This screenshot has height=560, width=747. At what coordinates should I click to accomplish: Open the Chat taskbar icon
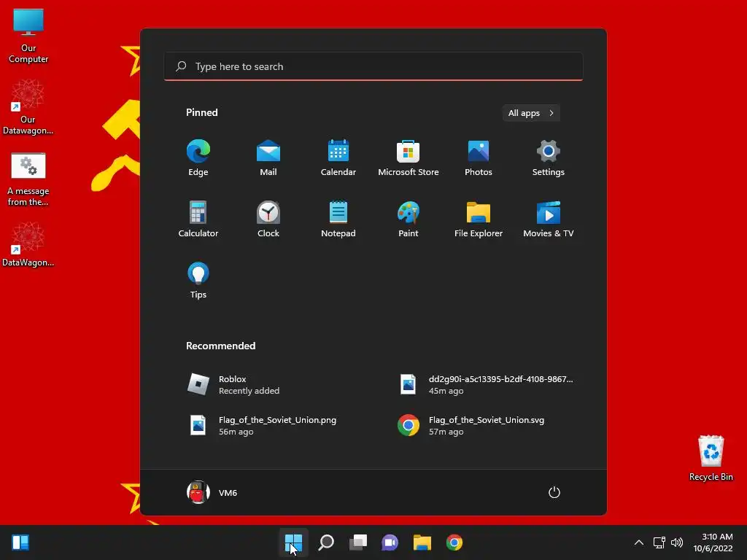[x=390, y=542]
